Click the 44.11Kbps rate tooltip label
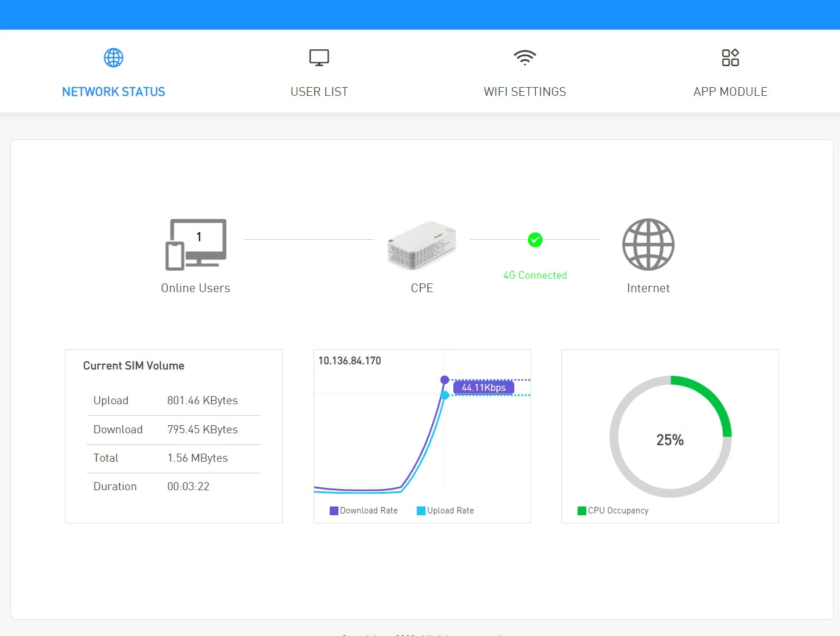This screenshot has height=636, width=840. (x=484, y=387)
